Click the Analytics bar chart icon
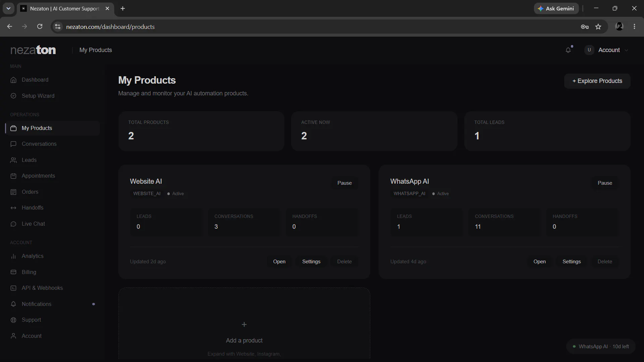This screenshot has width=644, height=362. tap(13, 256)
